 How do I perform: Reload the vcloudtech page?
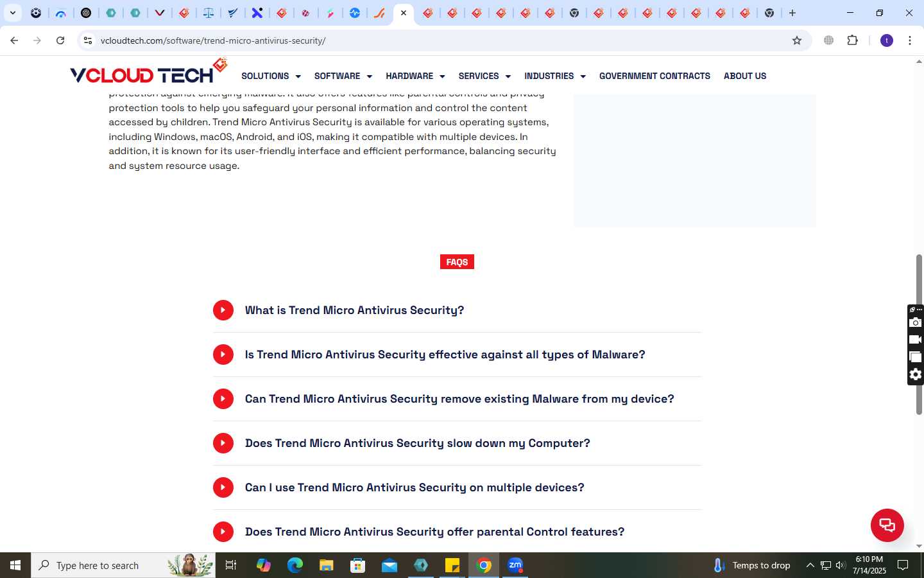coord(60,40)
